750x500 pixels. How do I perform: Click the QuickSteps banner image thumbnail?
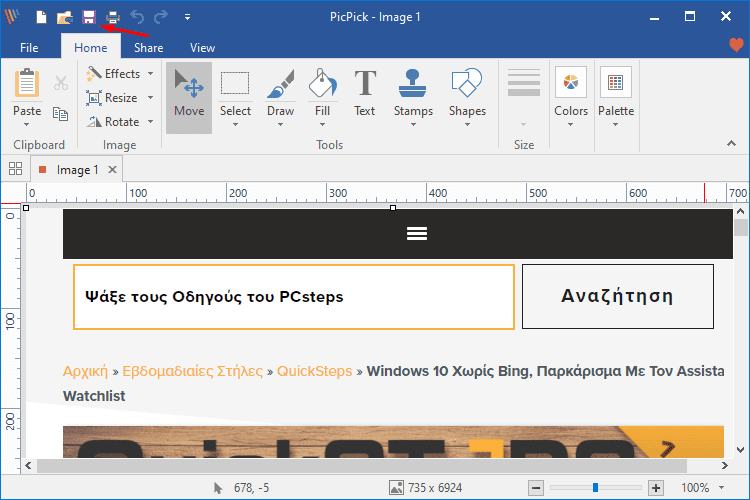393,442
